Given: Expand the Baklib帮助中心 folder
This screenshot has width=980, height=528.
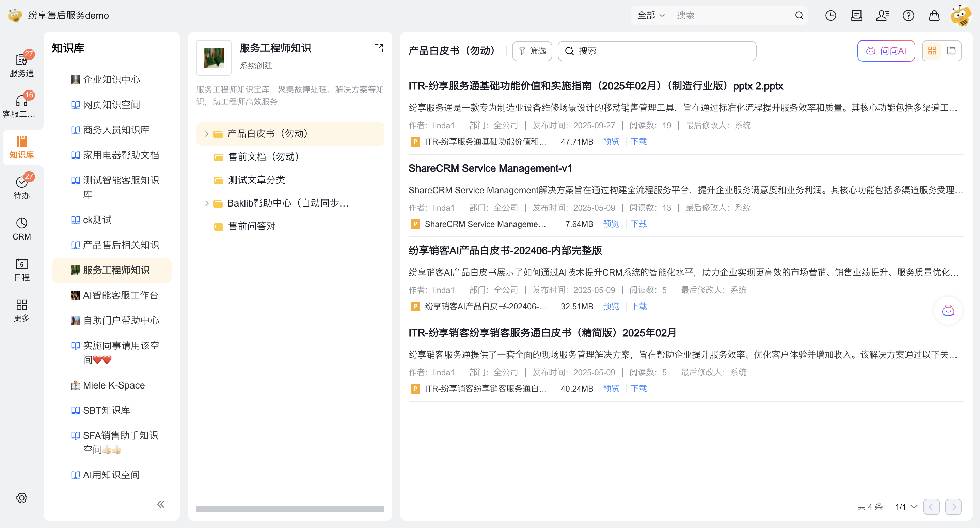Looking at the screenshot, I should (207, 203).
